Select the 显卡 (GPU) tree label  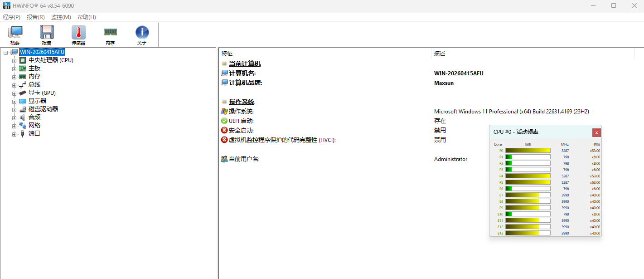[42, 93]
